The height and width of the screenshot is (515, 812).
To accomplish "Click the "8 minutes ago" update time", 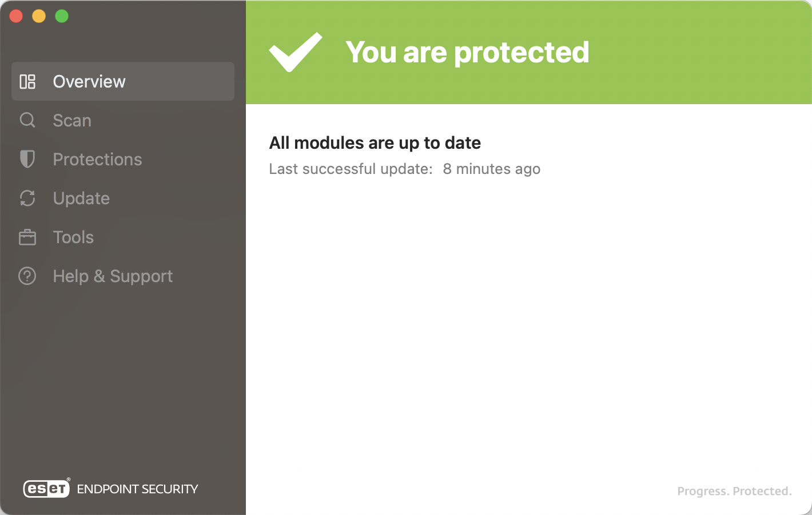I will [x=492, y=169].
